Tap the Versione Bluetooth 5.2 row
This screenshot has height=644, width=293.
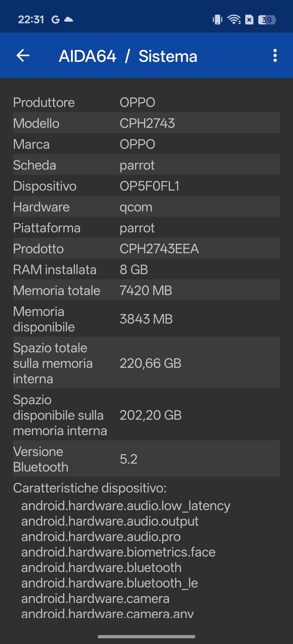tap(146, 459)
